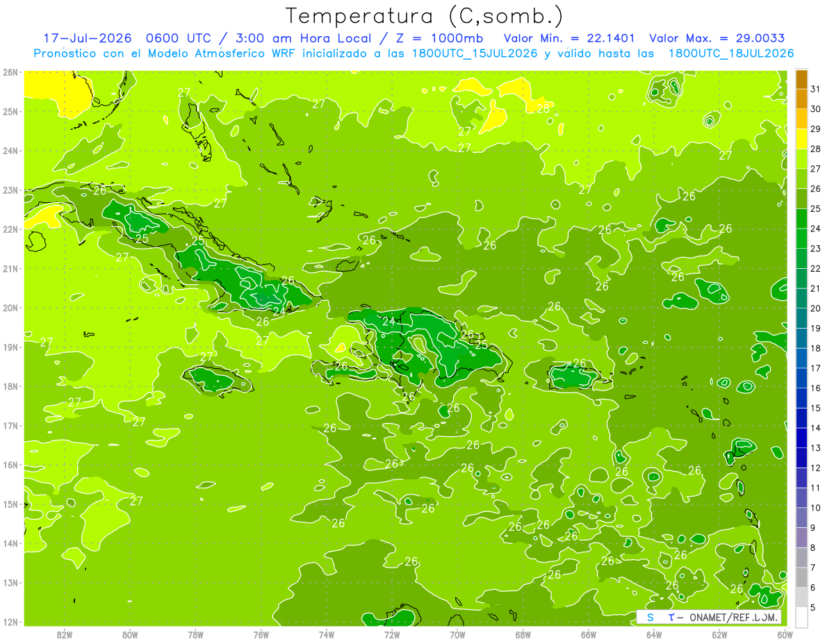Click the blue legend swatch between 15 and 16
This screenshot has height=644, width=834.
(x=801, y=398)
